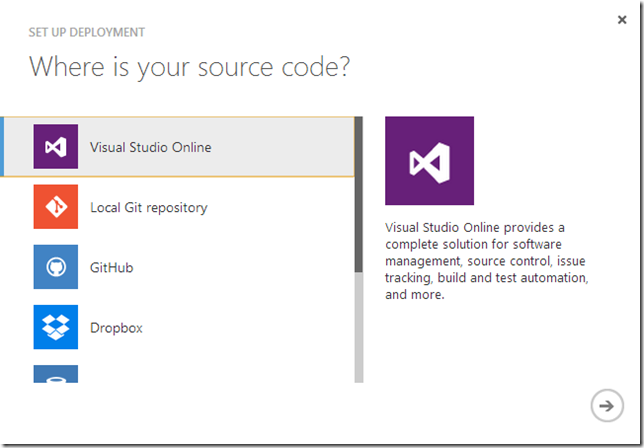Click the Visual Studio Online description paragraph
The height and width of the screenshot is (448, 644).
pyautogui.click(x=486, y=261)
